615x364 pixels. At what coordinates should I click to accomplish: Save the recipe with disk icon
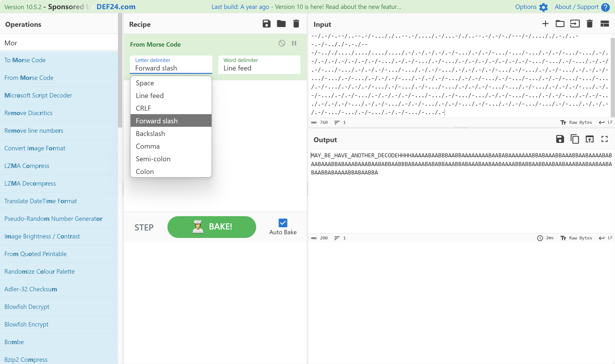tap(266, 24)
